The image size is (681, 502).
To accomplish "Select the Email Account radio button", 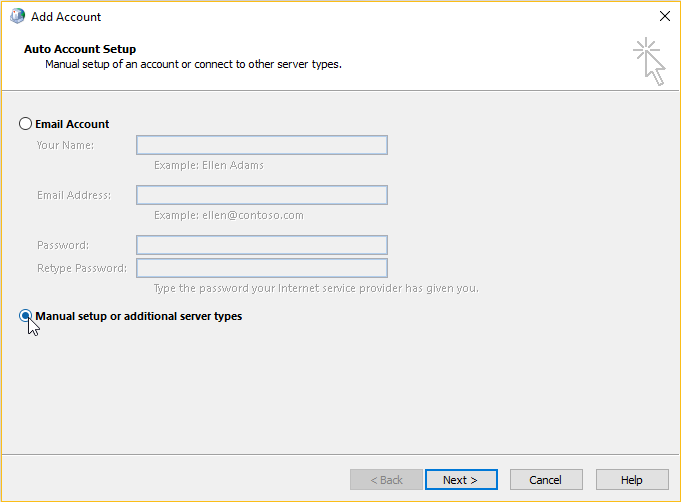I will pos(25,124).
